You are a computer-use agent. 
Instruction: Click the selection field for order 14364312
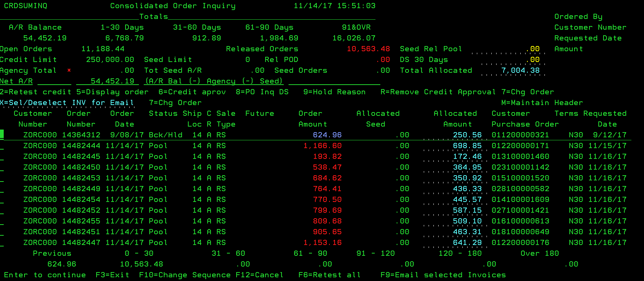[2, 135]
